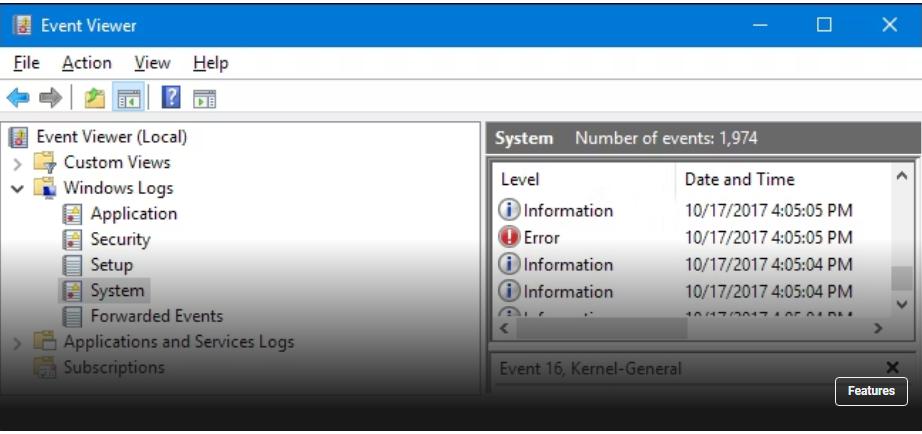Image resolution: width=922 pixels, height=434 pixels.
Task: Click the Security log icon
Action: coord(72,239)
